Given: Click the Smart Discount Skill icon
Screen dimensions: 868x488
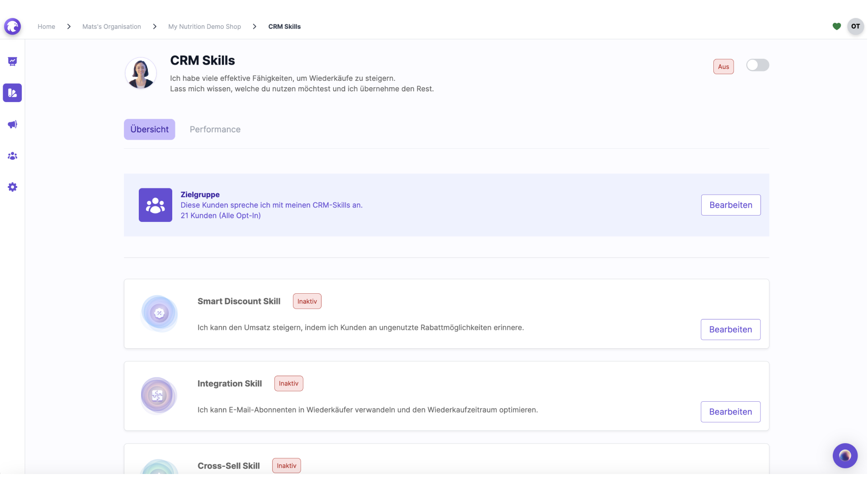Looking at the screenshot, I should pyautogui.click(x=159, y=313).
